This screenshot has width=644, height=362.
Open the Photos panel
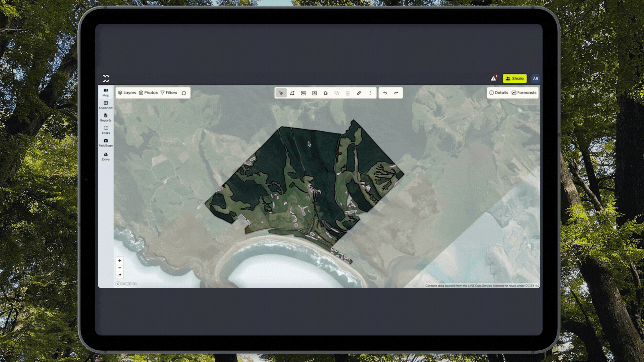pyautogui.click(x=148, y=93)
